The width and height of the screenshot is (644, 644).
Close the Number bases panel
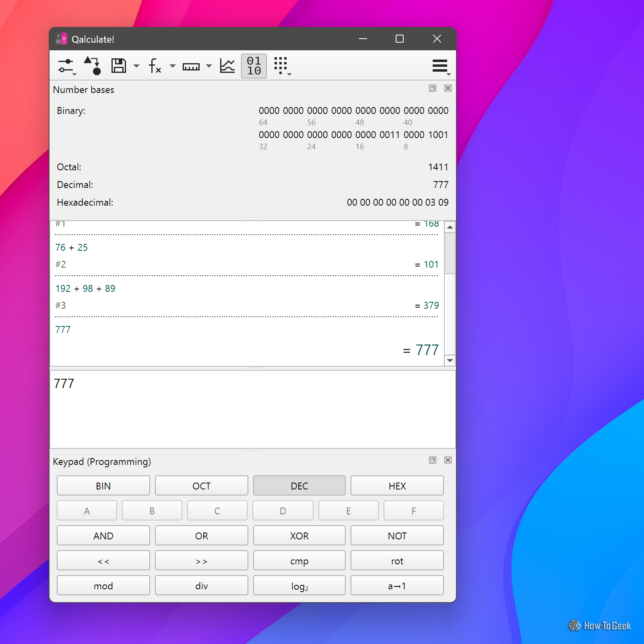(x=448, y=88)
